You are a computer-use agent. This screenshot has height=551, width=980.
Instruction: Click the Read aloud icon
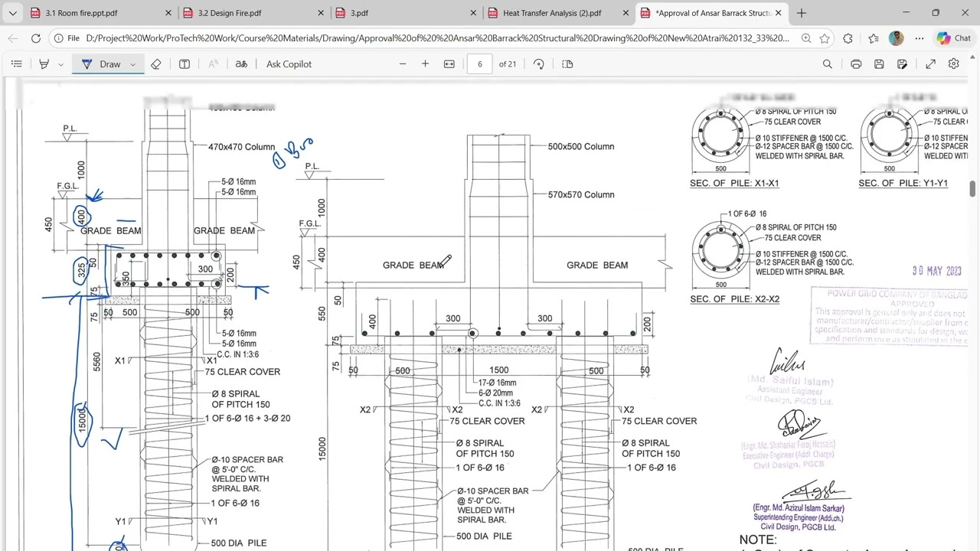241,64
